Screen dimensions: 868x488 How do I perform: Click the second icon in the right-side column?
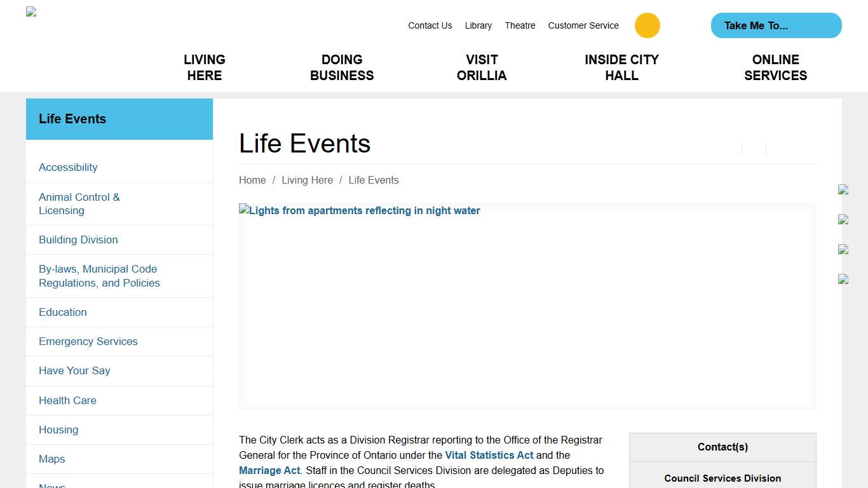click(843, 219)
